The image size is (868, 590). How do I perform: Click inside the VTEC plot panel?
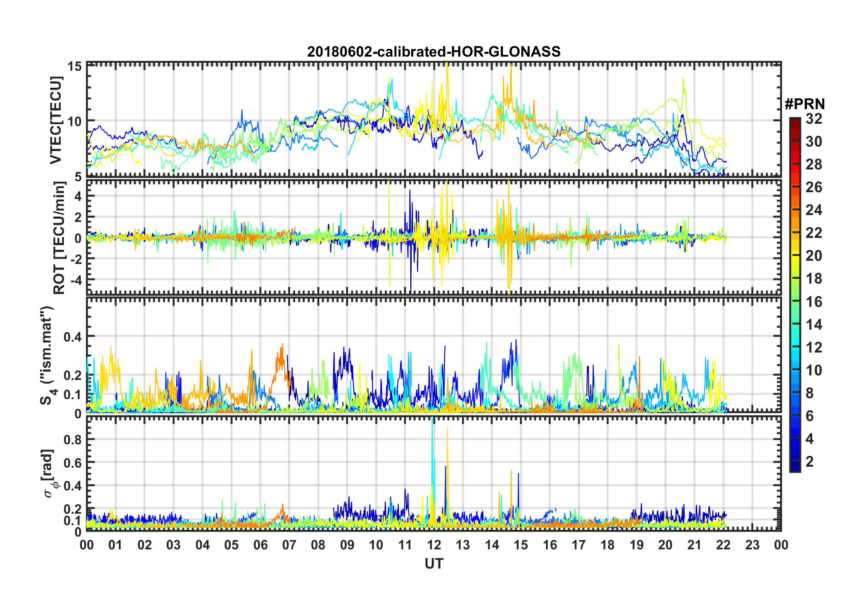[434, 119]
